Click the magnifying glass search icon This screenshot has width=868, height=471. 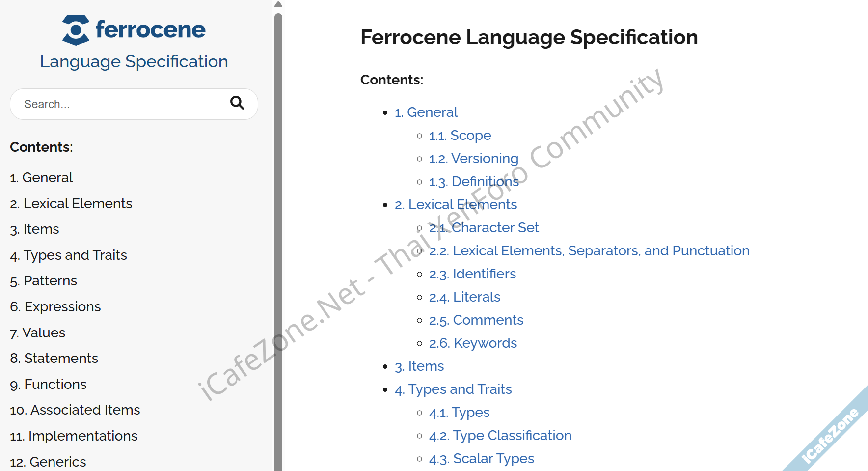pyautogui.click(x=237, y=104)
